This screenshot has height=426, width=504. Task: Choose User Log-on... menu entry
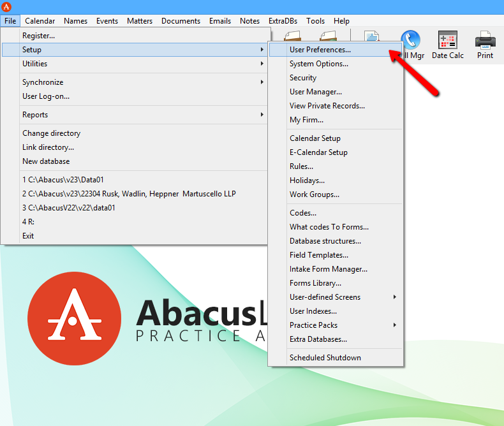coord(135,96)
